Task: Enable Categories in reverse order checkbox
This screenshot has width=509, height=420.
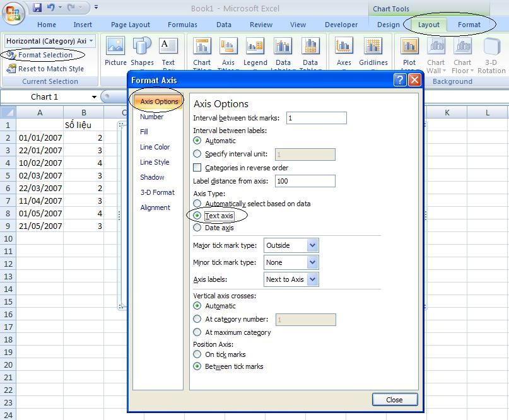Action: click(197, 168)
